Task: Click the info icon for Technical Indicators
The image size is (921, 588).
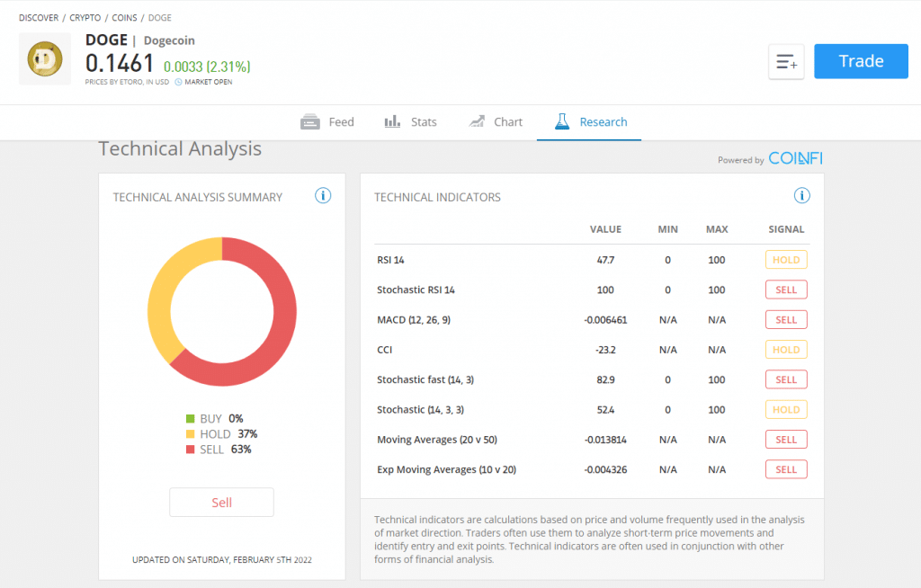Action: coord(801,196)
